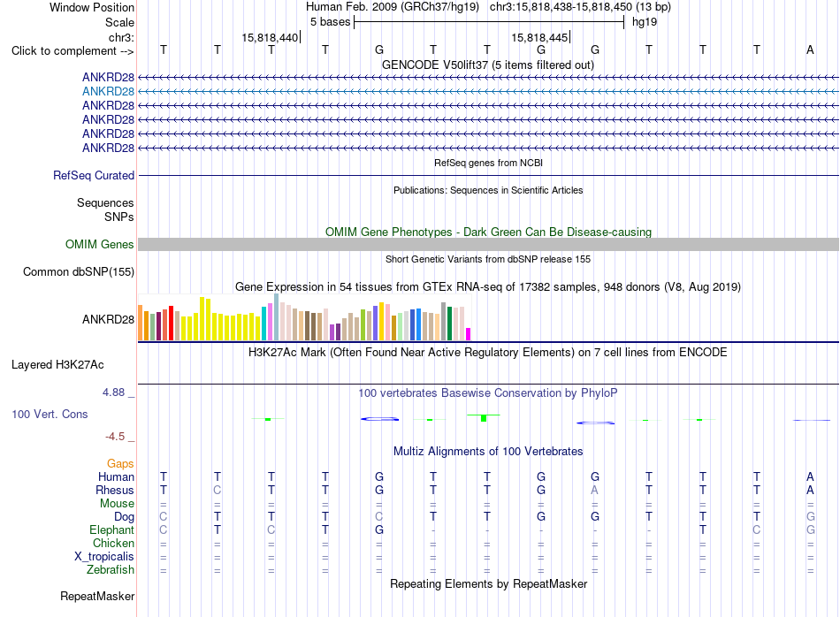Open 'Publications: Sequences in Scientific Articles' title
The height and width of the screenshot is (617, 840).
488,190
